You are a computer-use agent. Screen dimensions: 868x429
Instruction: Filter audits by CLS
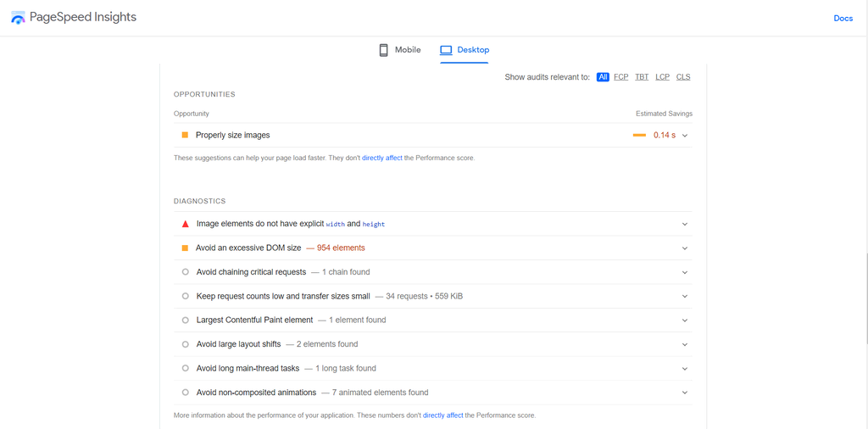pyautogui.click(x=683, y=77)
